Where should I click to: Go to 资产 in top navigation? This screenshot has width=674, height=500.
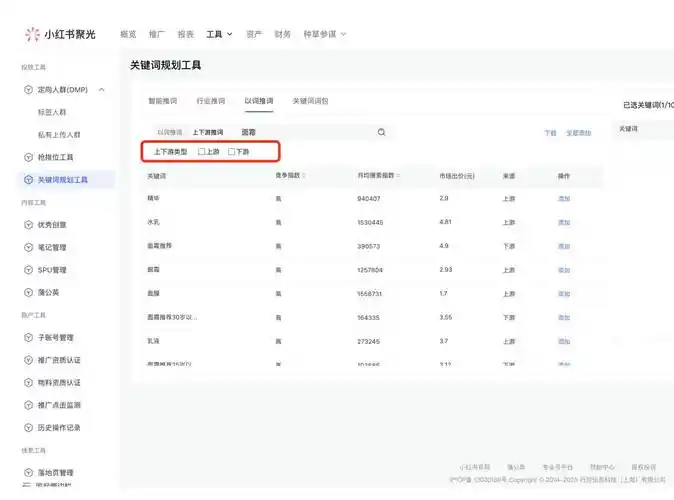(254, 34)
